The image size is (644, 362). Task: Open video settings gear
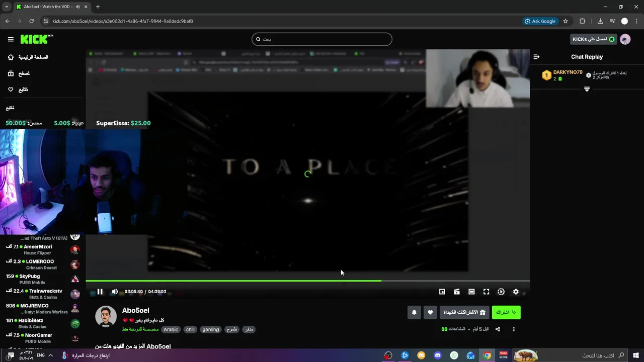(516, 292)
